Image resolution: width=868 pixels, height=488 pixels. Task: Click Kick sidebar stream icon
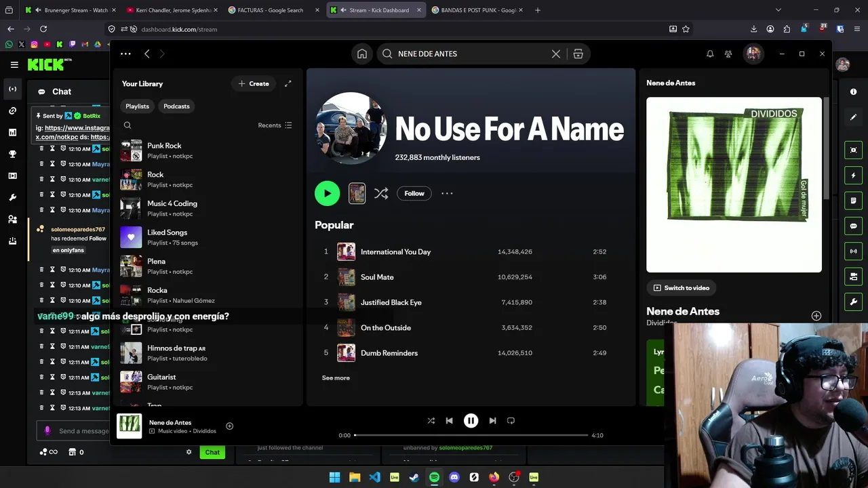point(12,89)
